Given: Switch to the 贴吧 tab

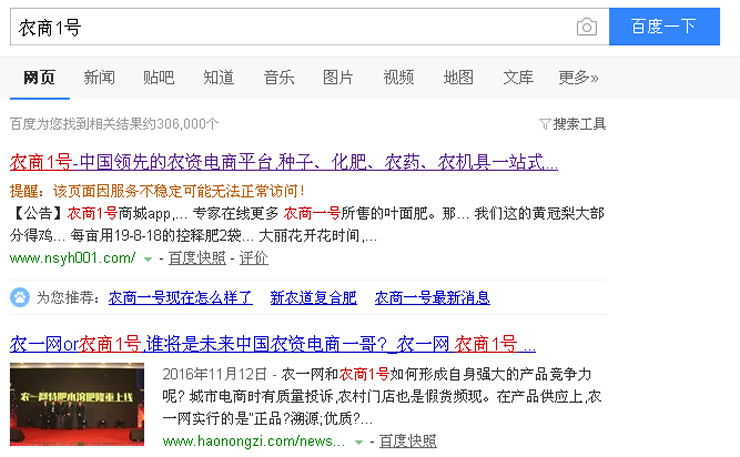Looking at the screenshot, I should click(159, 78).
